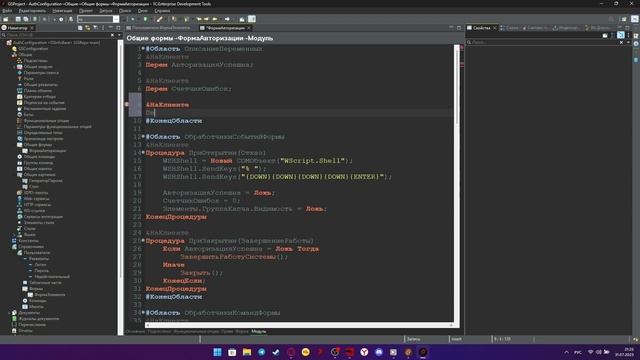This screenshot has height=360, width=640.
Task: Select the Подсистемы tree node
Action: point(36,60)
